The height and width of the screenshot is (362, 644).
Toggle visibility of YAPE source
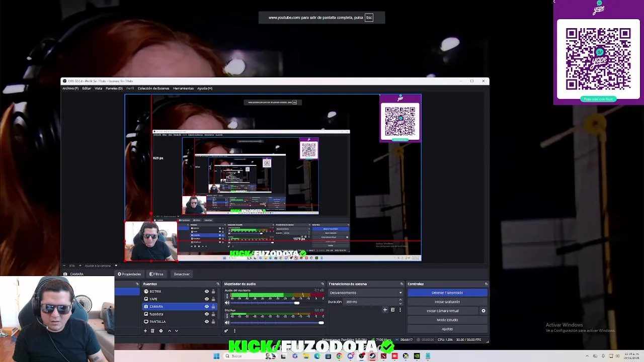(206, 299)
